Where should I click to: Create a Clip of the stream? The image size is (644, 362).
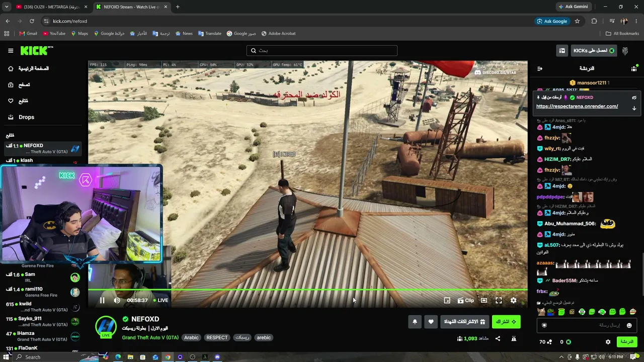pos(466,300)
